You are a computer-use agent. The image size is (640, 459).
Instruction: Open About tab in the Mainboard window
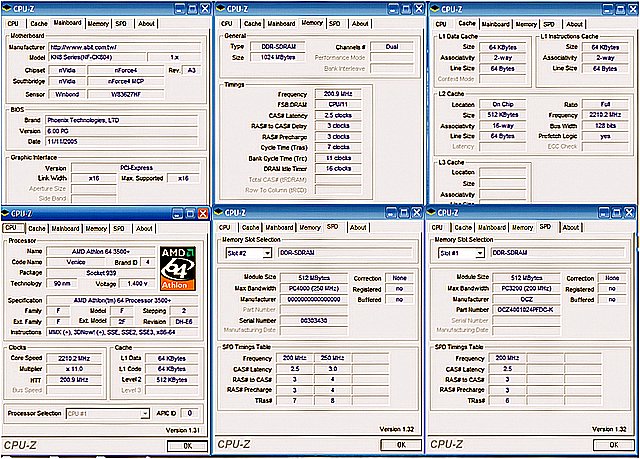point(146,24)
